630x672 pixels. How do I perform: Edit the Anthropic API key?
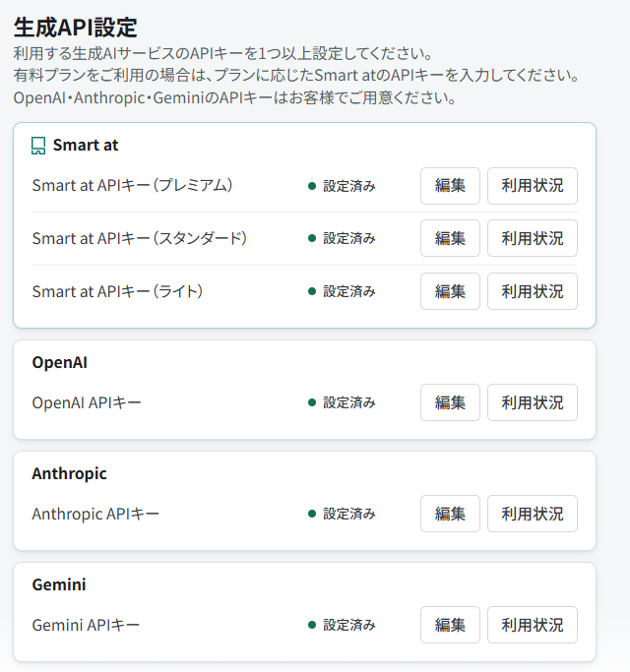[x=450, y=514]
